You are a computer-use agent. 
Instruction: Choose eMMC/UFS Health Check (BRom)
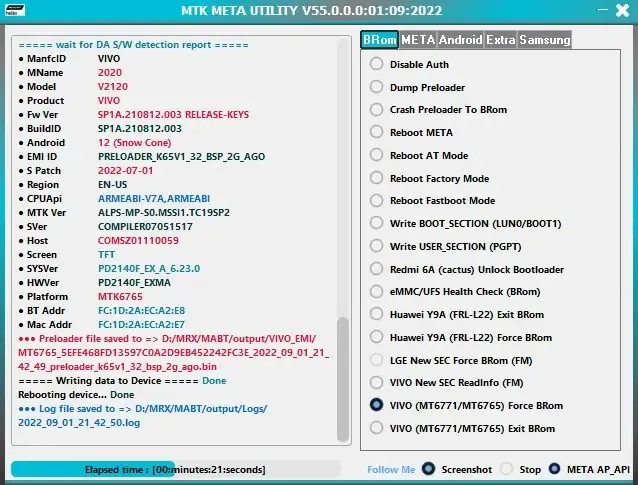tap(455, 292)
